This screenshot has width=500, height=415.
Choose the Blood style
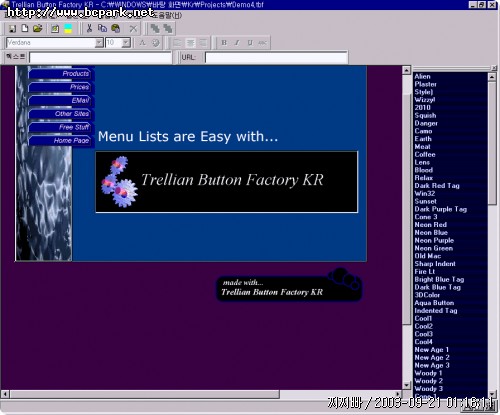tap(423, 170)
